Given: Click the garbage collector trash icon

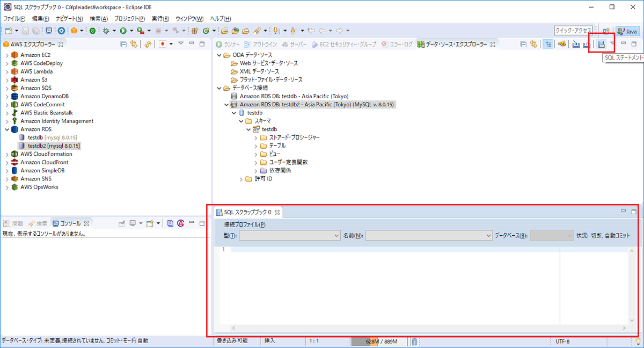Looking at the screenshot, I should tap(414, 342).
